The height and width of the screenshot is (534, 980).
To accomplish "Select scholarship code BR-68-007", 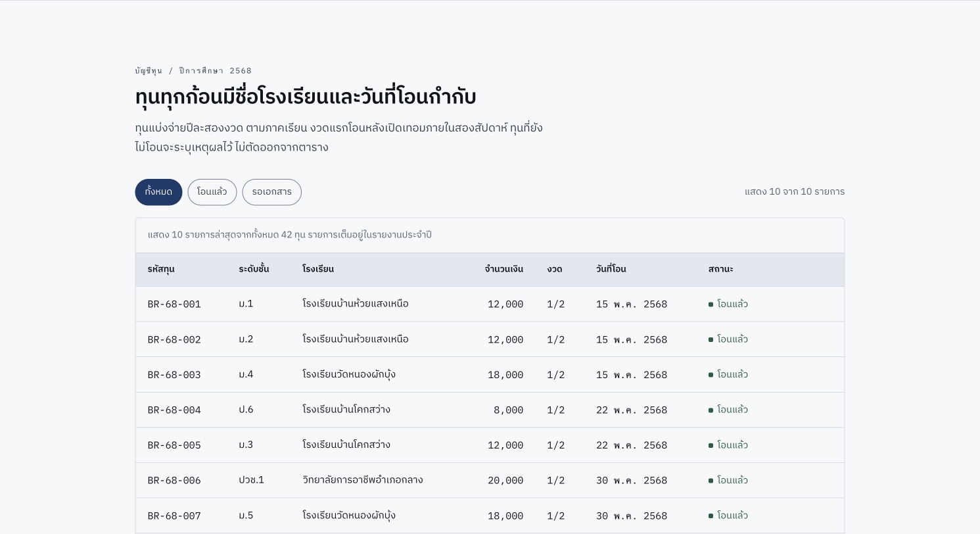I will coord(174,516).
